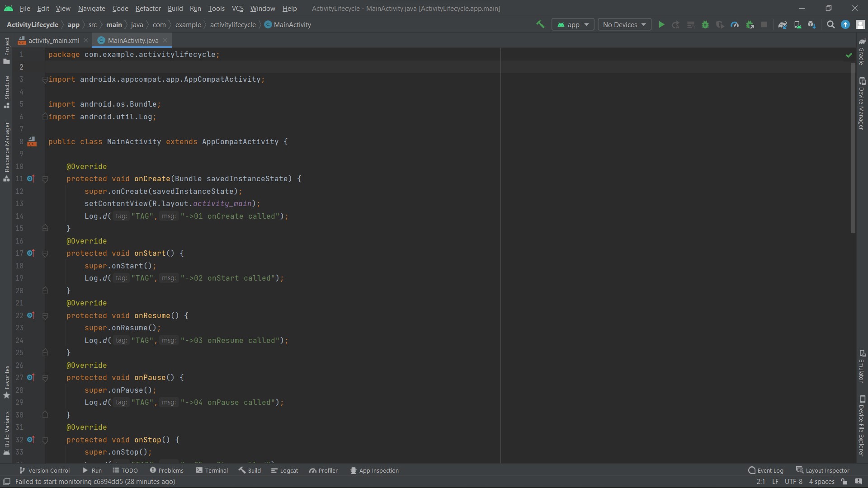
Task: Sync project with Gradle files
Action: coord(783,24)
